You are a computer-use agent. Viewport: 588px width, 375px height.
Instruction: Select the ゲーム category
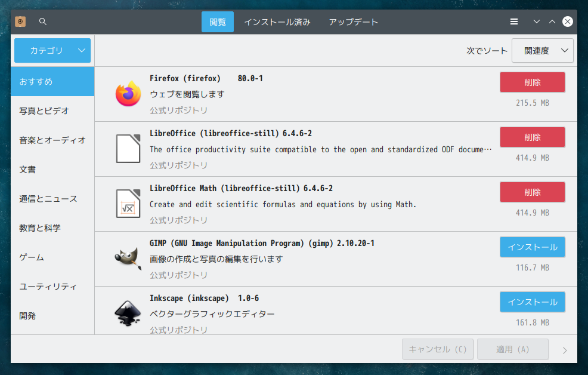coord(52,257)
